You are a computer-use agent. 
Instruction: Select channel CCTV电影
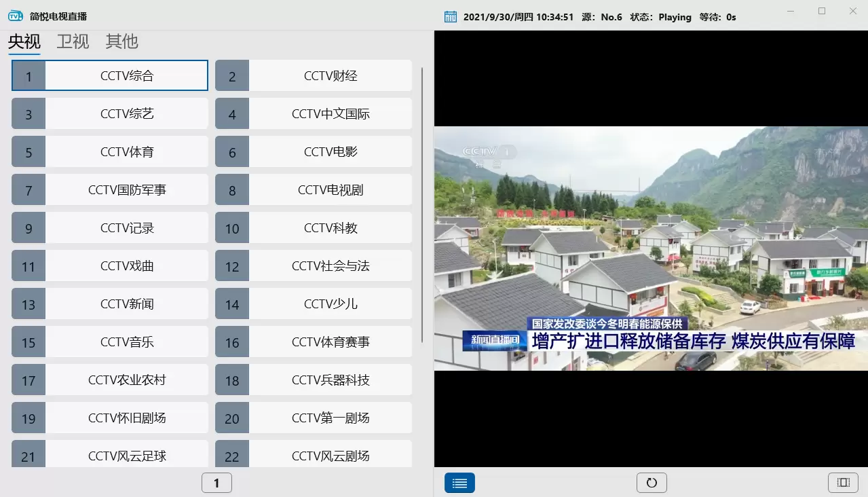(314, 151)
